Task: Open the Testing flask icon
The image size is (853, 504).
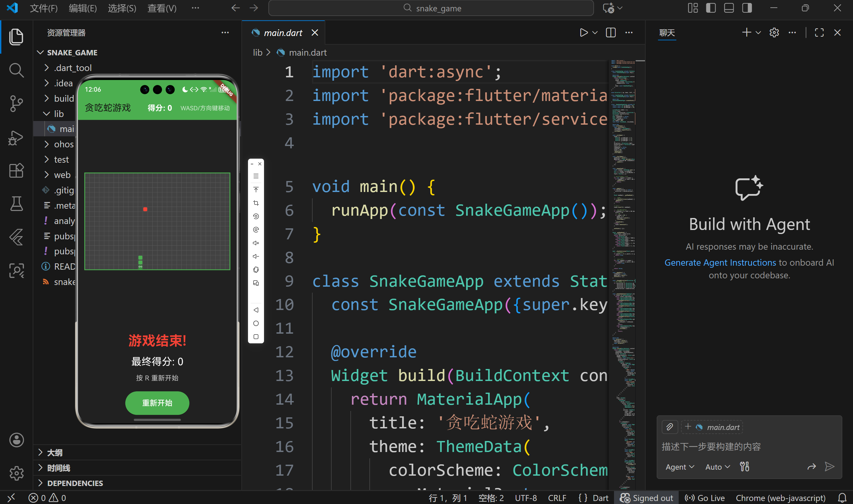Action: (16, 203)
